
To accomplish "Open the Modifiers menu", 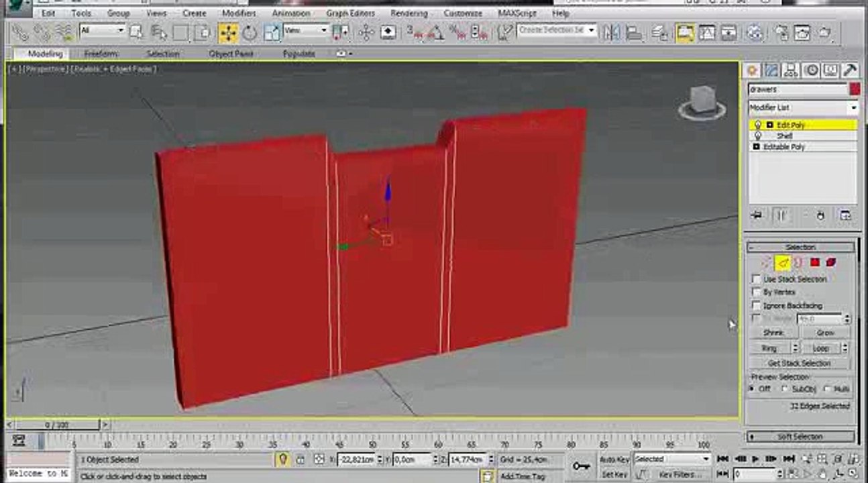I will (239, 13).
